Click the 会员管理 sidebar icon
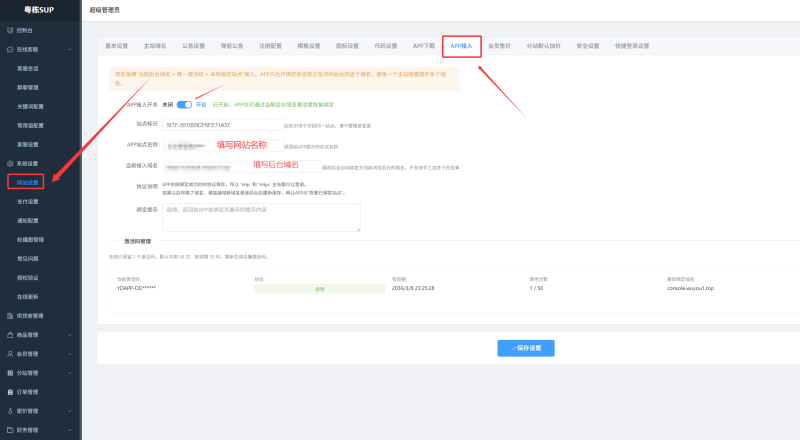 click(9, 354)
